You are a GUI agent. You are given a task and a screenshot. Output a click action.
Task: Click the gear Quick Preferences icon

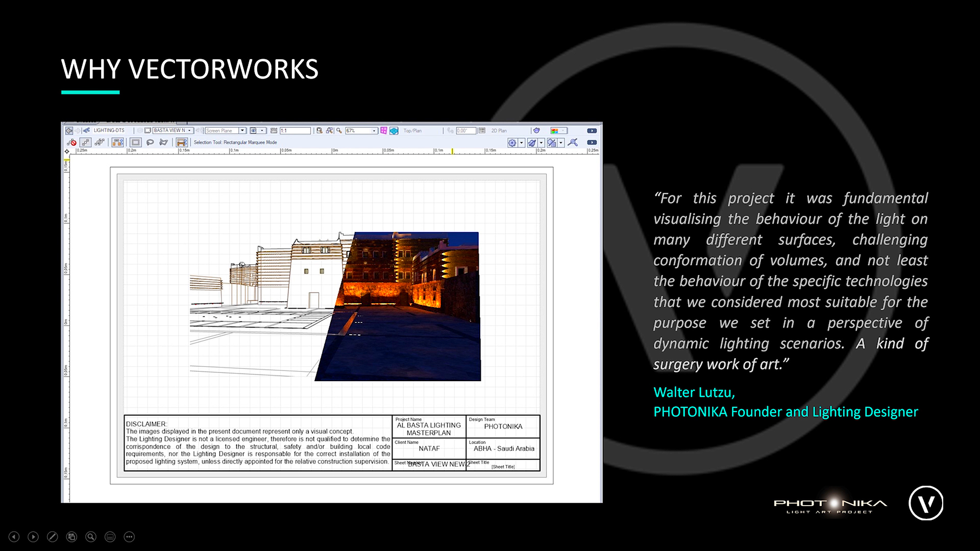point(512,143)
